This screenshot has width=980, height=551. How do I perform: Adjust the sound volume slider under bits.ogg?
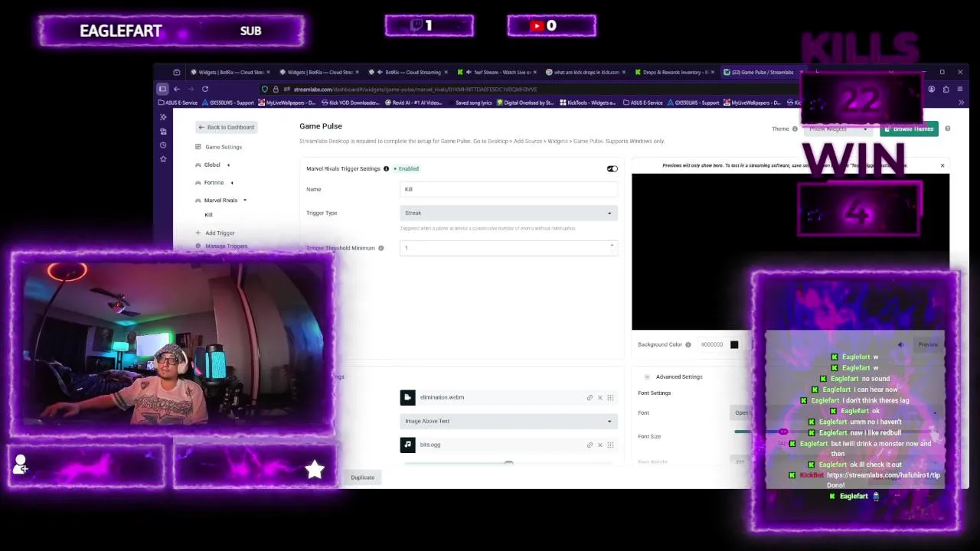point(508,462)
